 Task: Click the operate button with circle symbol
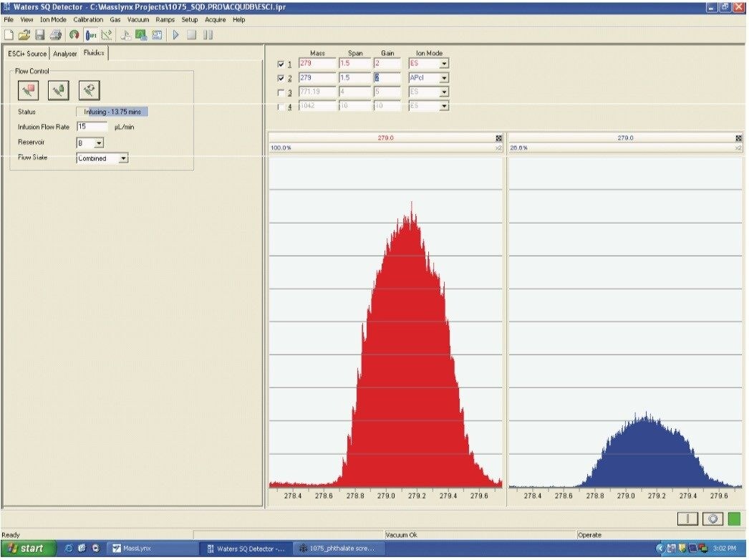point(712,519)
